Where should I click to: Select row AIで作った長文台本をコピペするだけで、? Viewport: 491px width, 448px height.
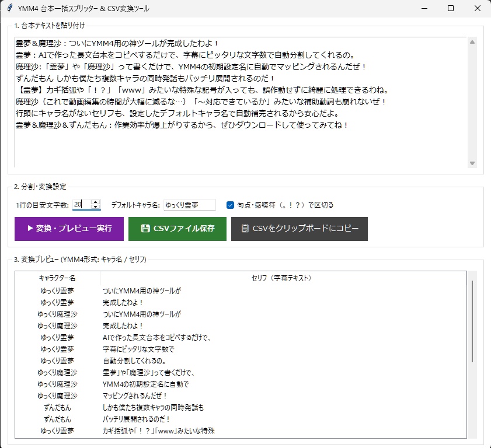[x=241, y=338]
